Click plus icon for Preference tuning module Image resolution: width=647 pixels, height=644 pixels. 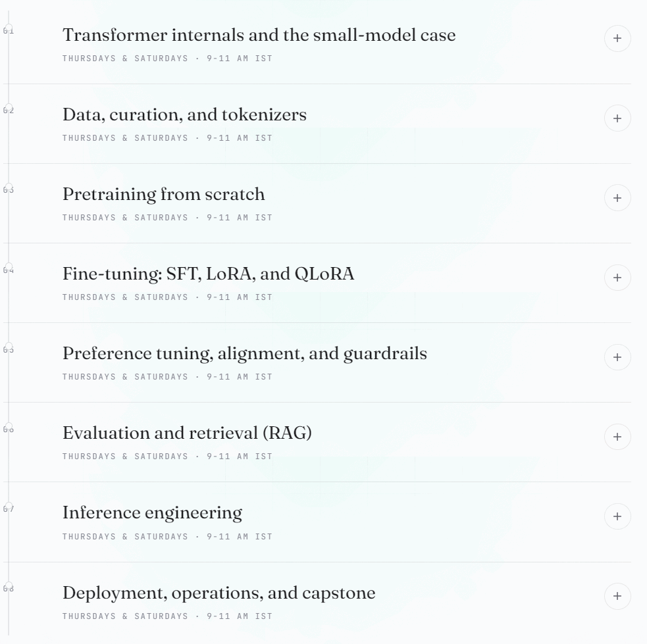point(617,357)
